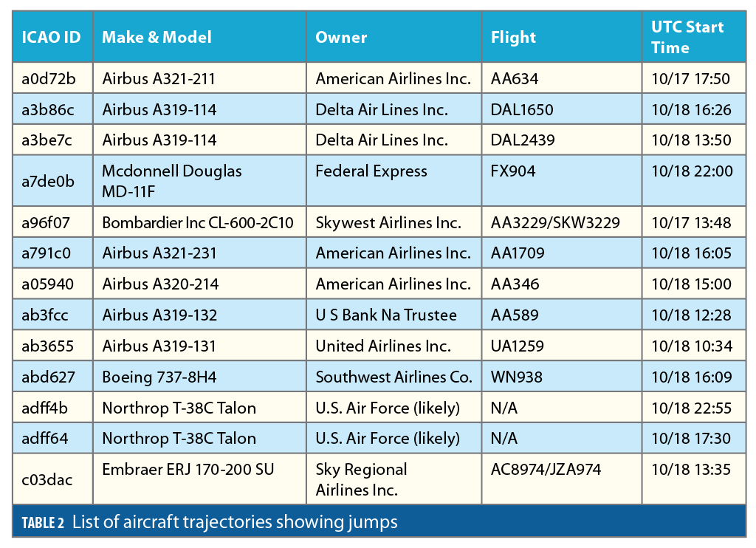Select flight DAL1650 cell

coord(522,110)
